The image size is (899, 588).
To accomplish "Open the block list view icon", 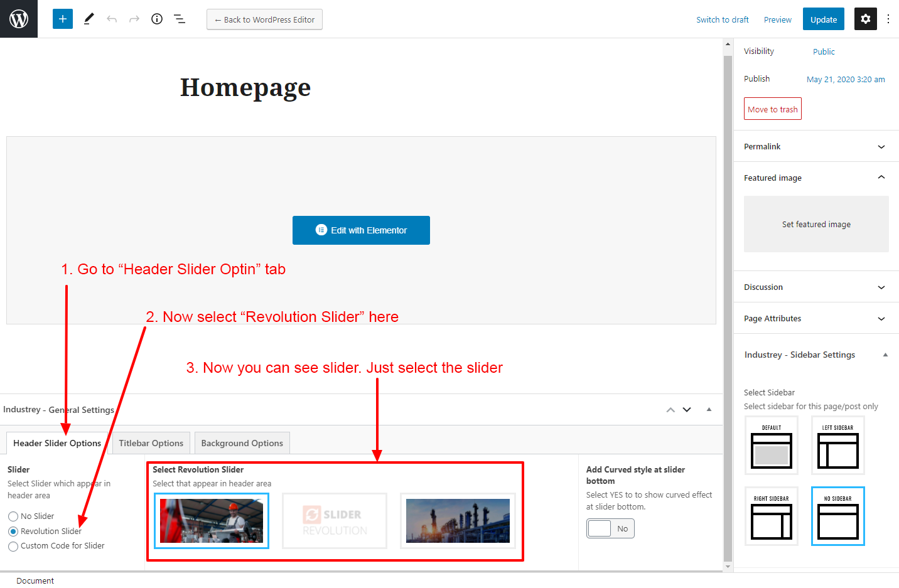I will 180,19.
